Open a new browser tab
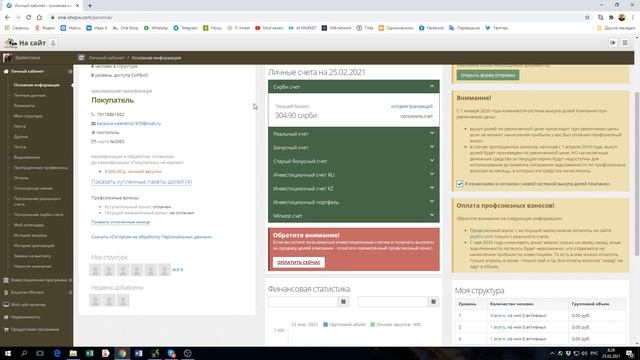This screenshot has height=360, width=640. tap(90, 5)
